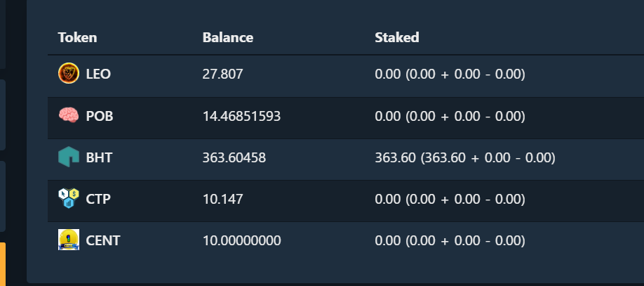This screenshot has height=286, width=644.
Task: Open the LEO token name
Action: pos(98,74)
